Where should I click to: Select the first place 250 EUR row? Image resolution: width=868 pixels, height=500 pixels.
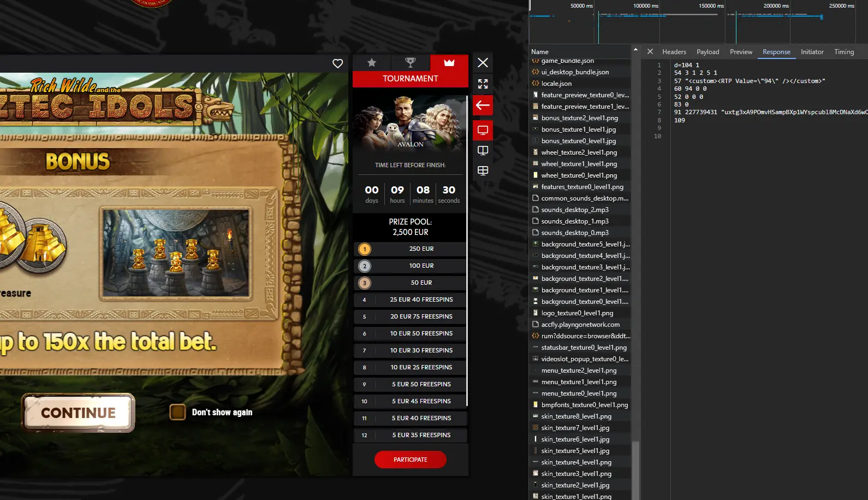[x=411, y=249]
